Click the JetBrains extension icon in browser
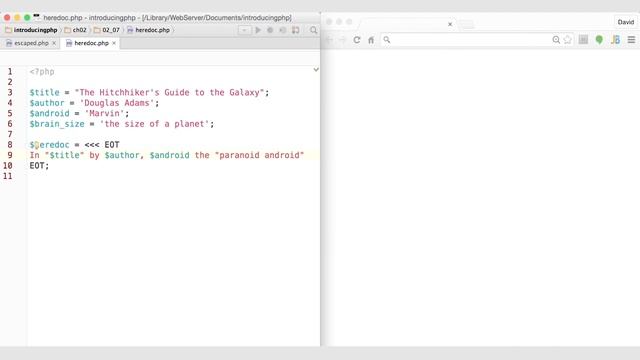This screenshot has width=640, height=360. [x=615, y=40]
